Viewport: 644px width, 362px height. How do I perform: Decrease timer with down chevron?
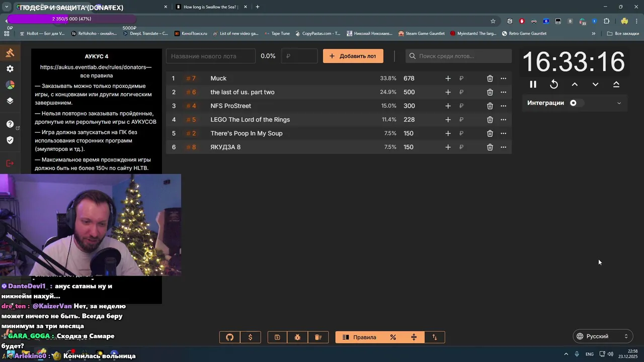595,84
